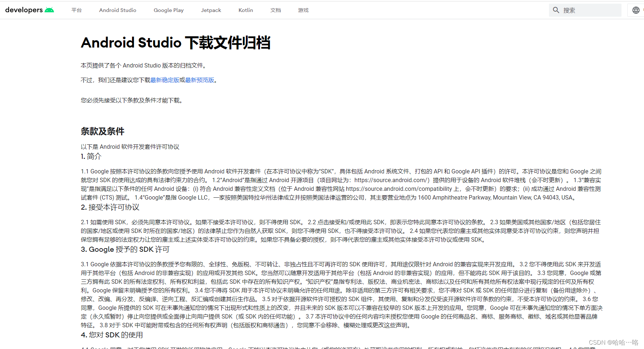Click the 3. Google 授予的 SDK 许可 heading
644x349 pixels.
pos(125,249)
